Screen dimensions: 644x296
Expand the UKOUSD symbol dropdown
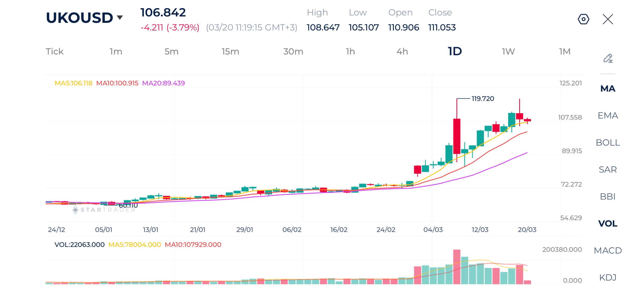(120, 17)
